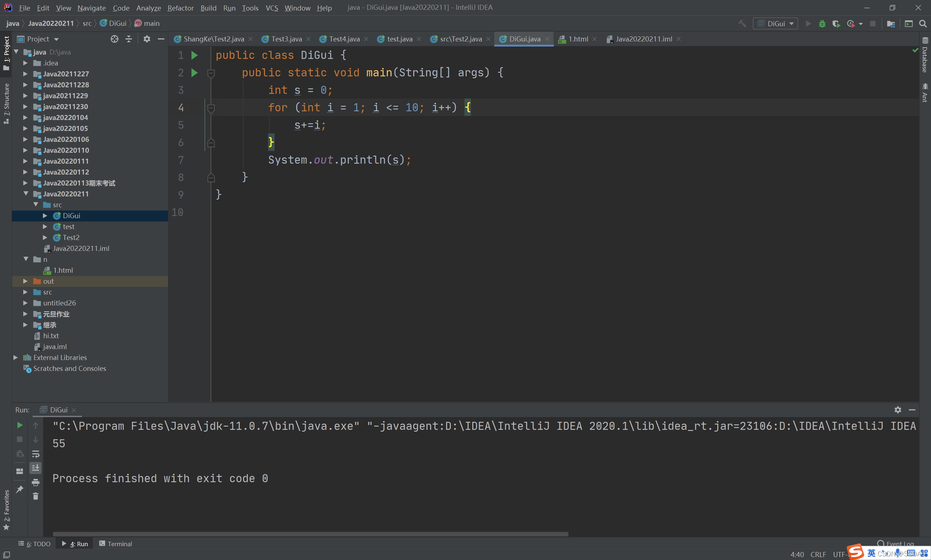Pin the Run tab
This screenshot has width=931, height=560.
[x=20, y=489]
